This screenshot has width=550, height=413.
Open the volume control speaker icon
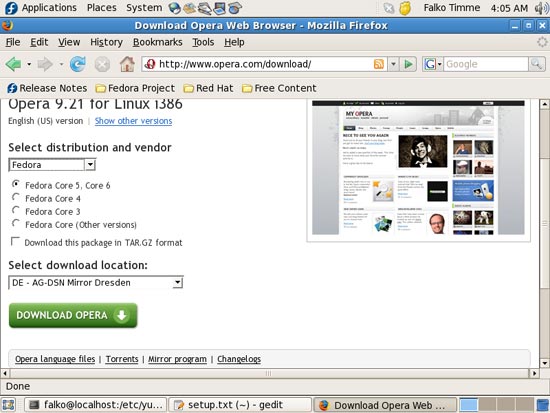542,8
